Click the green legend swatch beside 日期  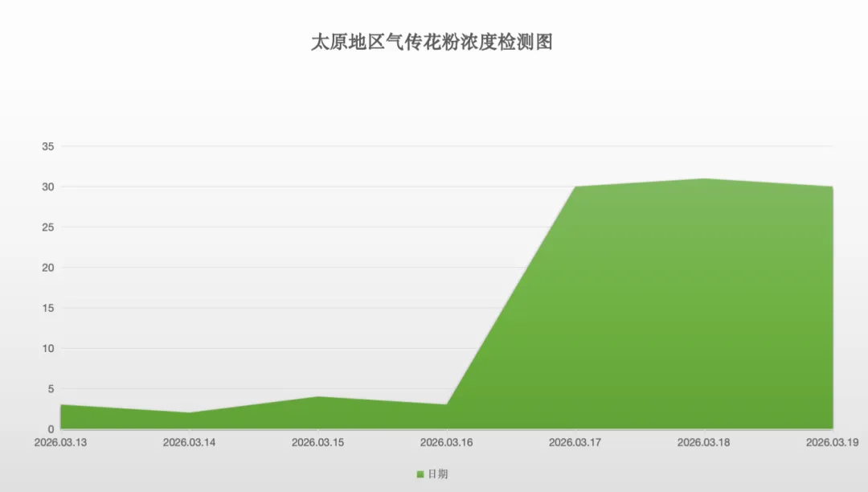(x=420, y=474)
